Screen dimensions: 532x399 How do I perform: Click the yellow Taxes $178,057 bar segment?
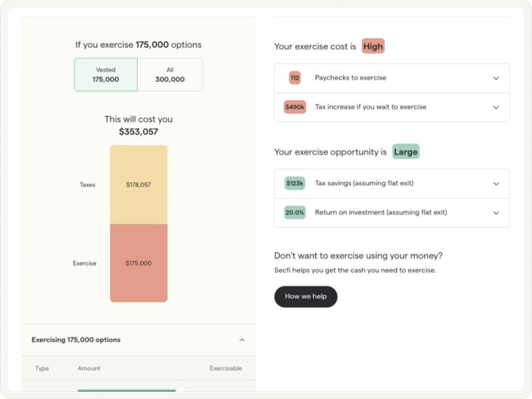coord(139,185)
